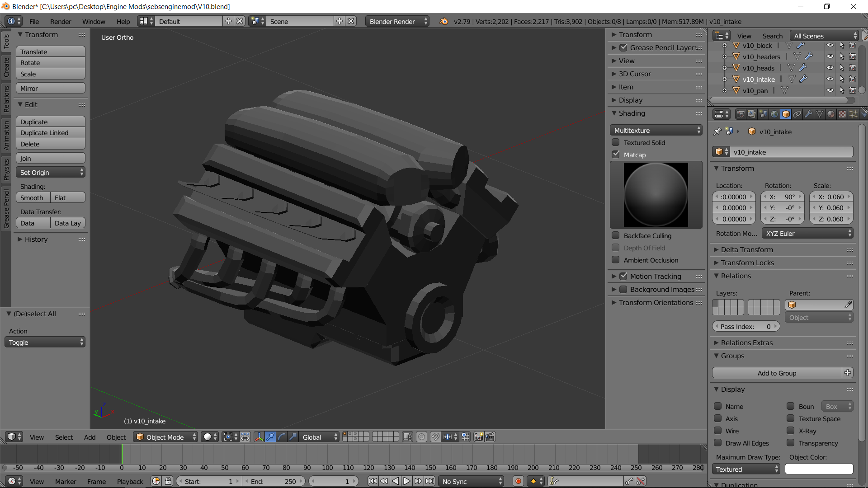Open the Render properties camera tab
Screen dimensions: 868x488
pyautogui.click(x=740, y=114)
